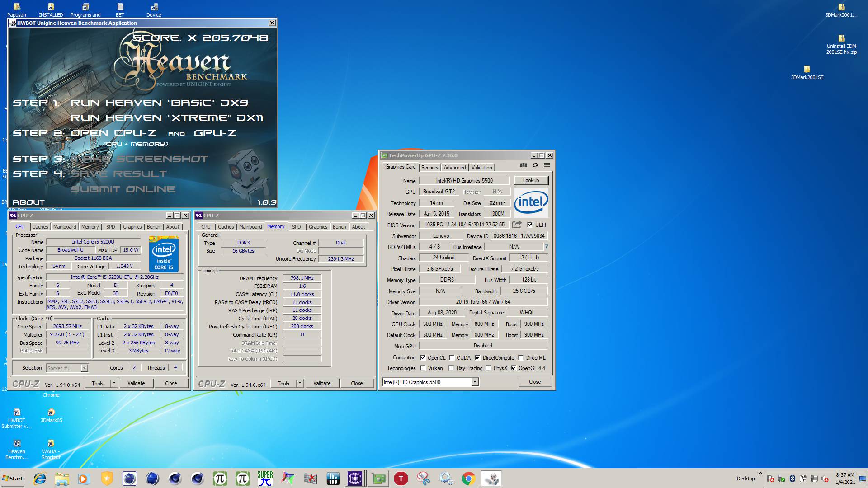Launch Windows Media Player taskbar icon
The height and width of the screenshot is (488, 868).
tap(84, 479)
